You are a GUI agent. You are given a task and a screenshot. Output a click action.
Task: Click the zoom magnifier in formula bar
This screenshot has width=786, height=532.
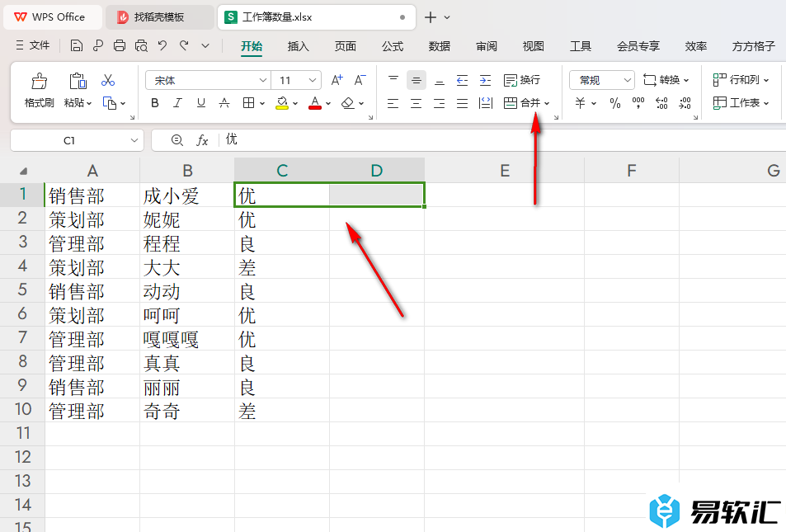(x=176, y=140)
